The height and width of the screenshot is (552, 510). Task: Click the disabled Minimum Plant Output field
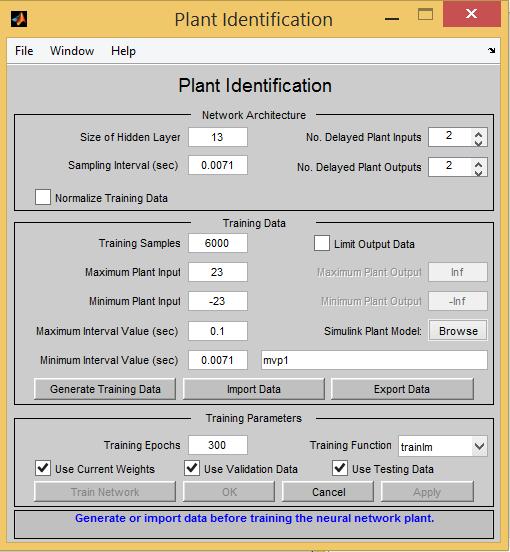(x=458, y=301)
